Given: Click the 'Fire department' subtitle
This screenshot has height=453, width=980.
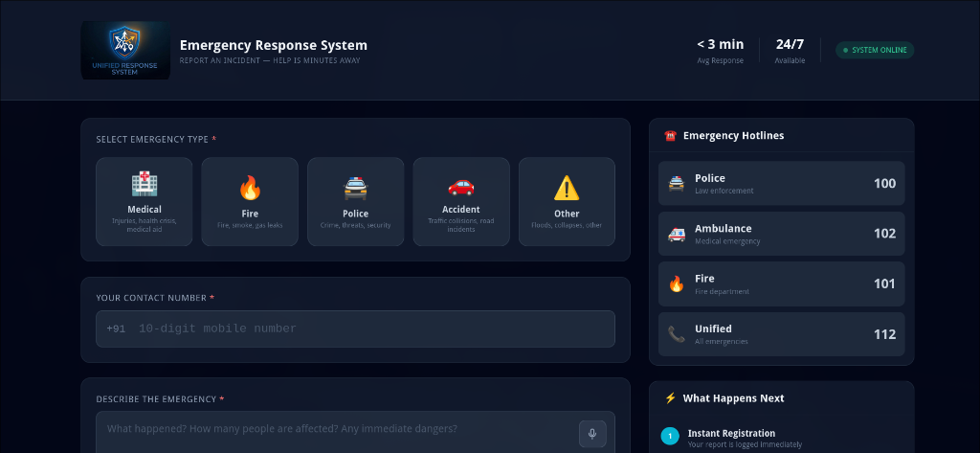Looking at the screenshot, I should click(x=722, y=291).
